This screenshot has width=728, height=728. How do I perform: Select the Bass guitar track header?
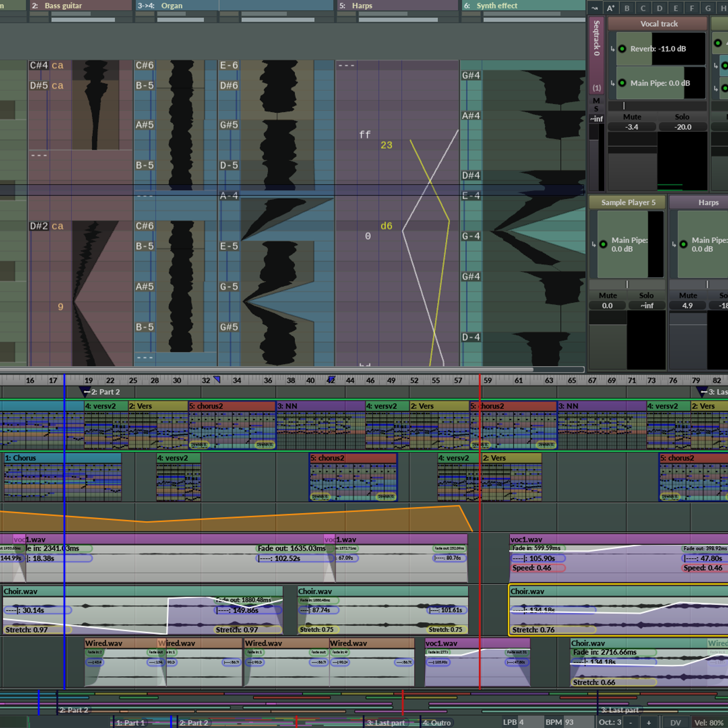click(81, 5)
